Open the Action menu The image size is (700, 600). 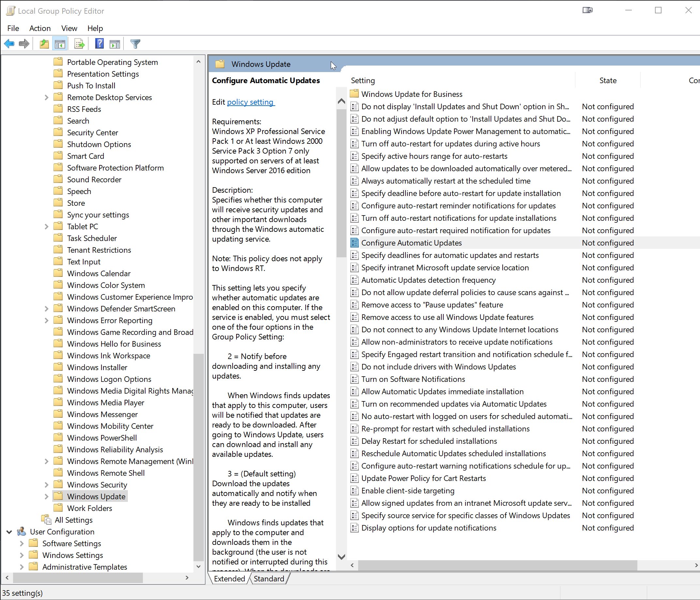(40, 28)
